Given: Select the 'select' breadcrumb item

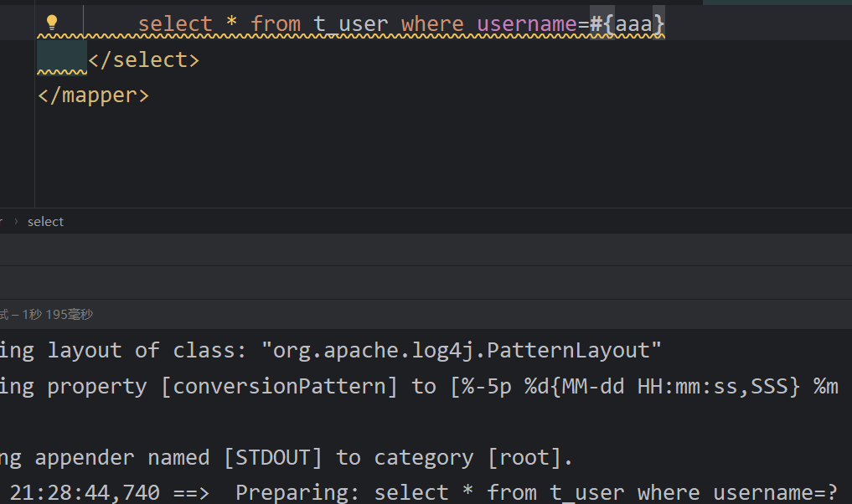Looking at the screenshot, I should [45, 222].
